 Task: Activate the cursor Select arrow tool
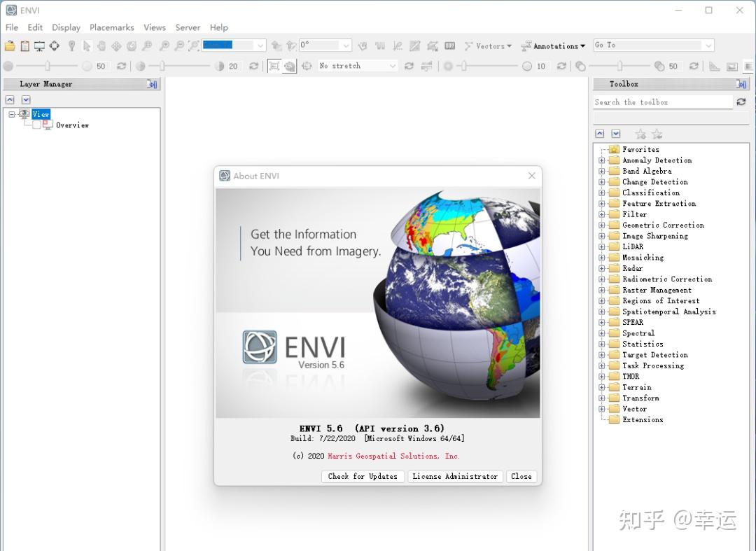[85, 47]
